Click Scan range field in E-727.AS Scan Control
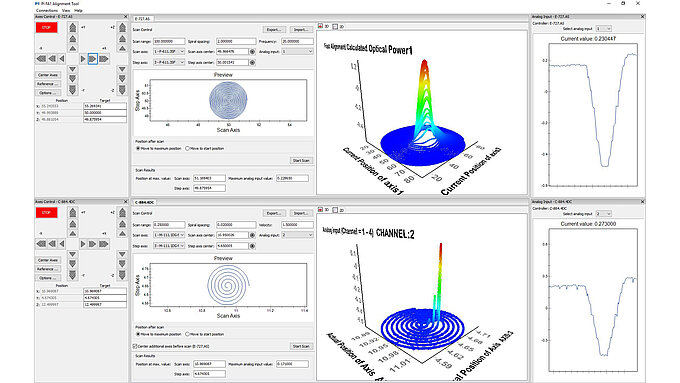The width and height of the screenshot is (680, 383). point(169,41)
